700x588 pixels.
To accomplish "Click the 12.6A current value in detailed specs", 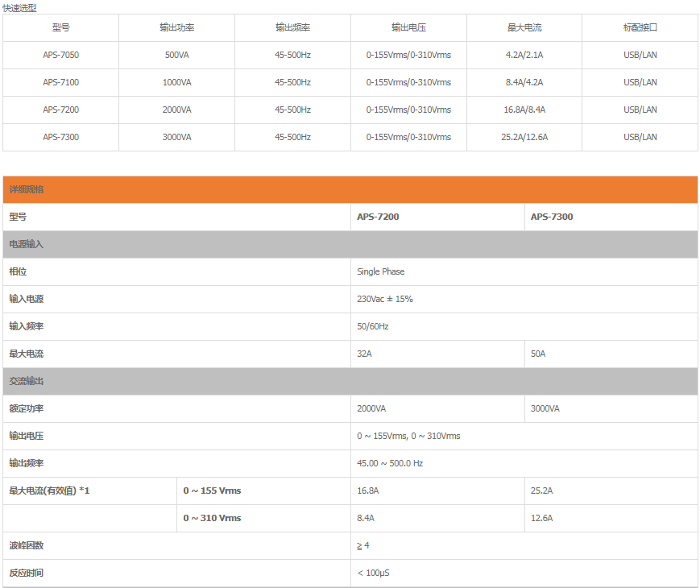I will pos(541,518).
